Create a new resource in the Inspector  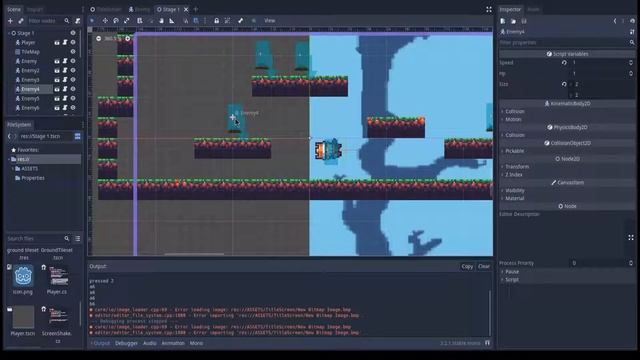tap(503, 21)
